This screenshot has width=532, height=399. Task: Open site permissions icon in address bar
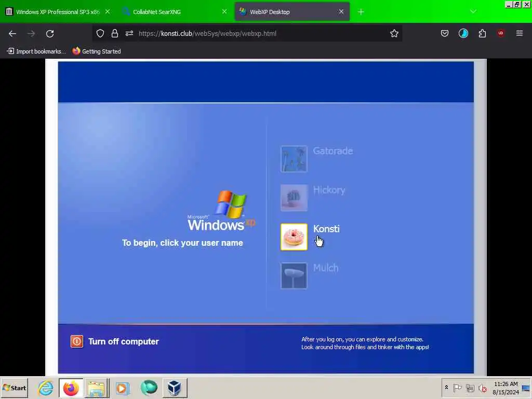[129, 33]
